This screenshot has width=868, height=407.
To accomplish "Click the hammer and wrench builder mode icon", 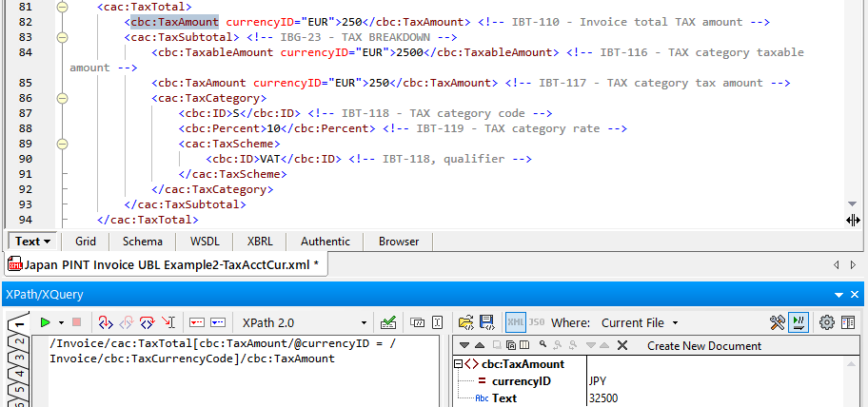I will [778, 322].
